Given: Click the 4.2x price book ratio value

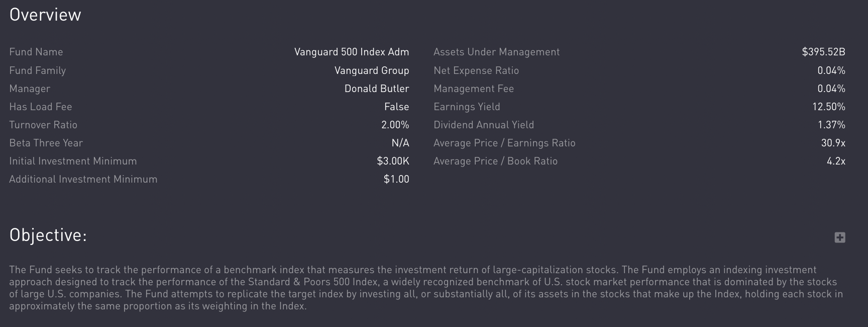Looking at the screenshot, I should [x=836, y=161].
